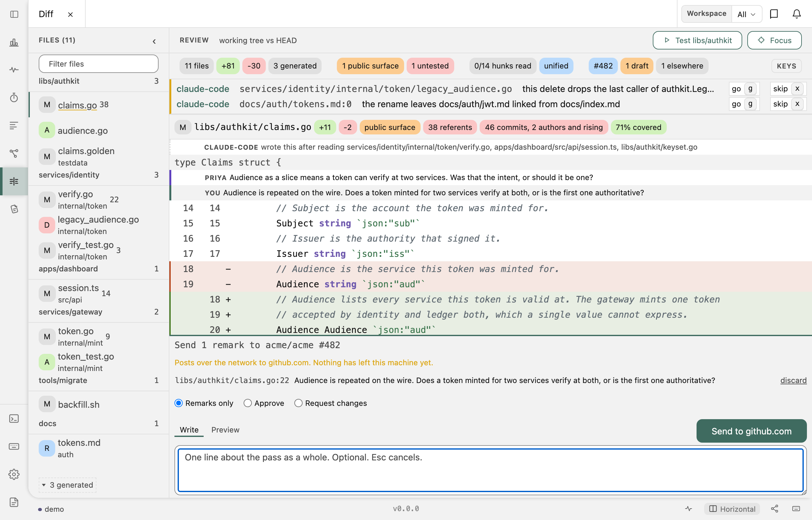The image size is (812, 520).
Task: Open the keyboard icon in left sidebar
Action: (x=14, y=446)
